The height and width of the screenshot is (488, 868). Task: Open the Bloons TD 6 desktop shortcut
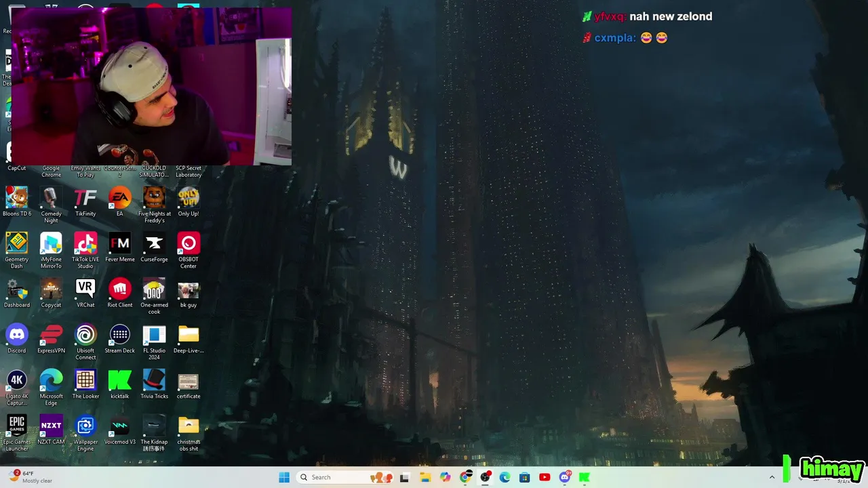coord(17,202)
